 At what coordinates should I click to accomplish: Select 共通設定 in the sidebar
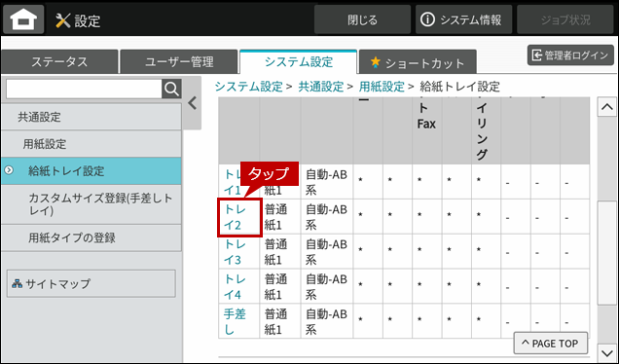pyautogui.click(x=91, y=117)
